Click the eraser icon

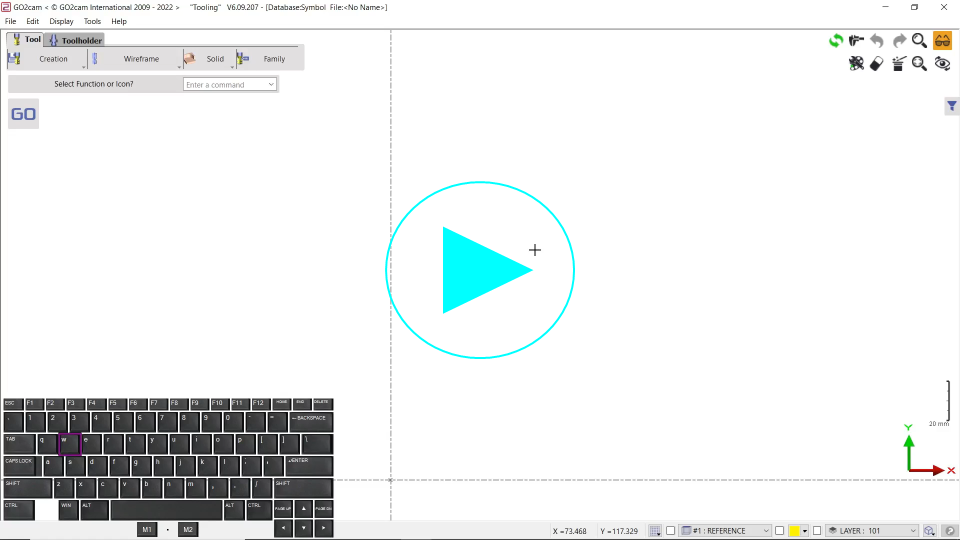point(877,64)
